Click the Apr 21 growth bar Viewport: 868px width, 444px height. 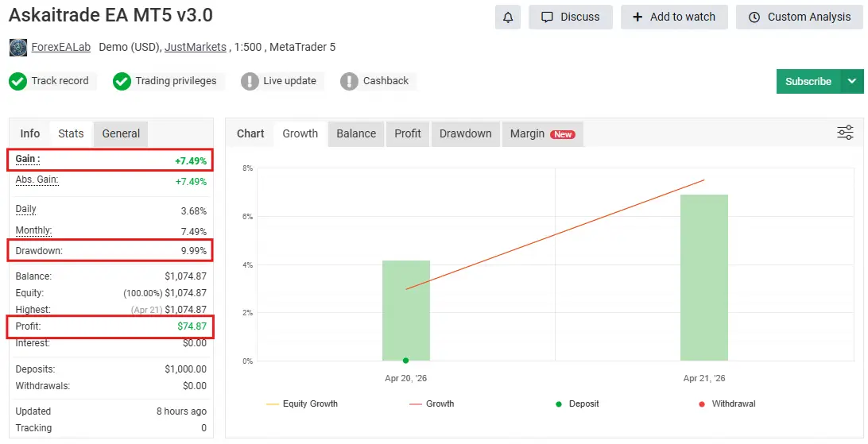[703, 278]
